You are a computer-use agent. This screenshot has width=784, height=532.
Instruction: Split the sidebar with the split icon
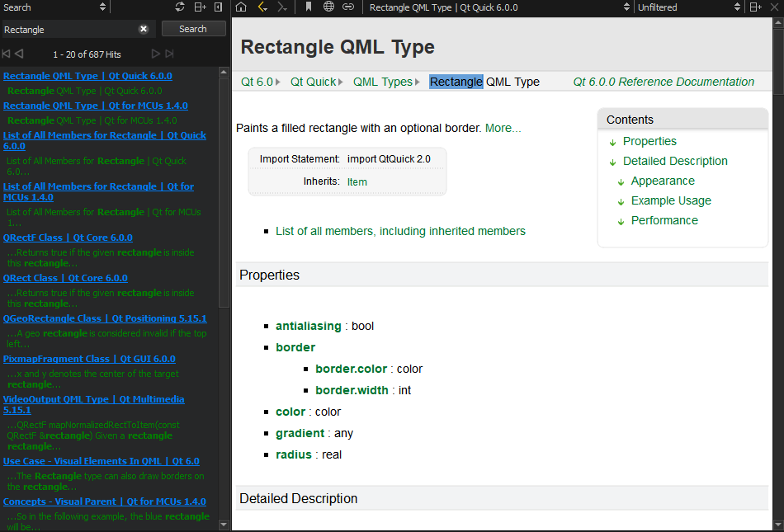point(200,7)
